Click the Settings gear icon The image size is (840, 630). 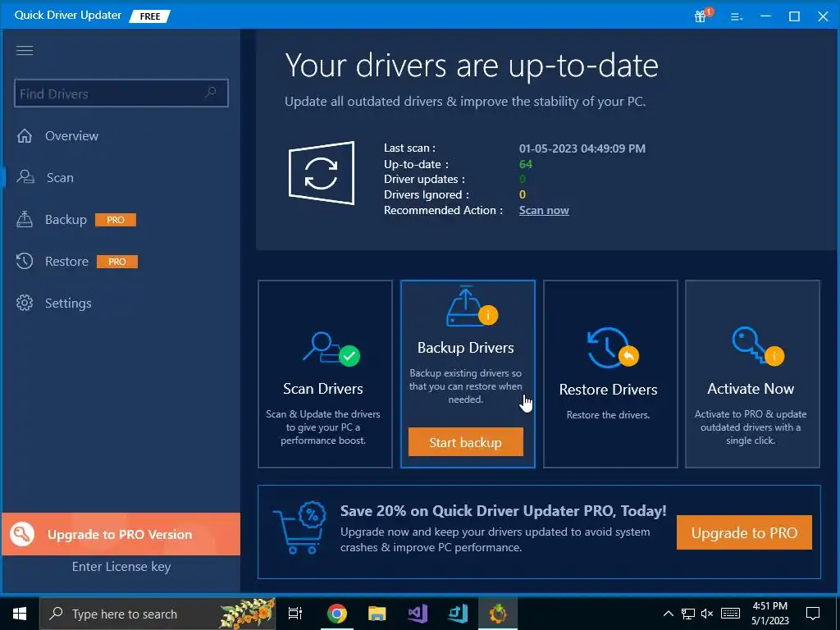click(25, 303)
